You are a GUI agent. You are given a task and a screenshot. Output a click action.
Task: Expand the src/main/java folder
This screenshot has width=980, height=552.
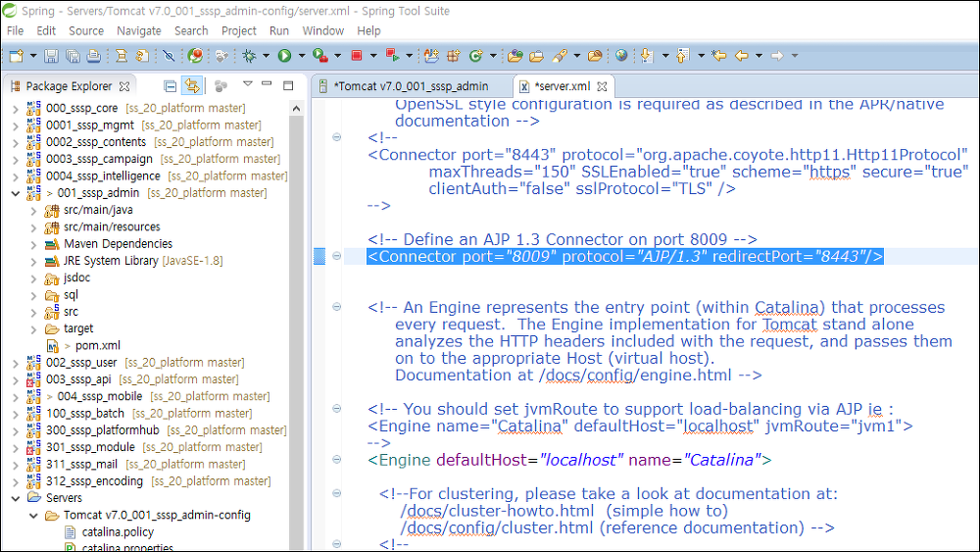(33, 211)
